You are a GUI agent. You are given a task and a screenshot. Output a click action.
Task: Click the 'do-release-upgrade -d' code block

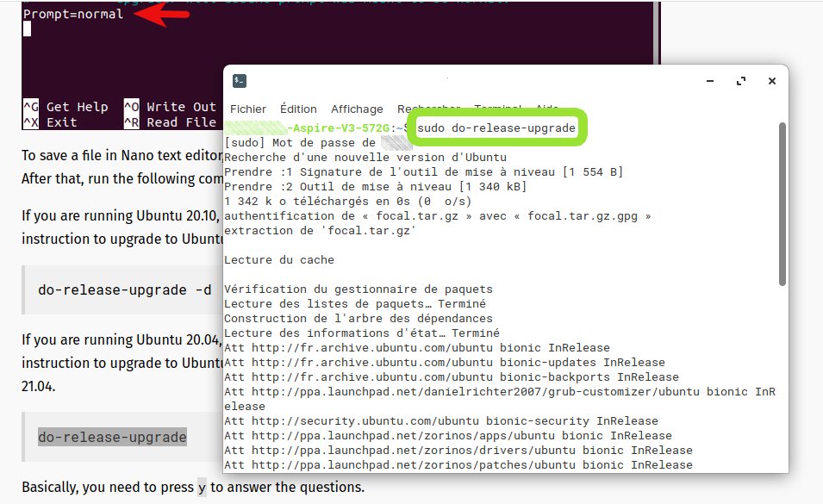coord(124,290)
